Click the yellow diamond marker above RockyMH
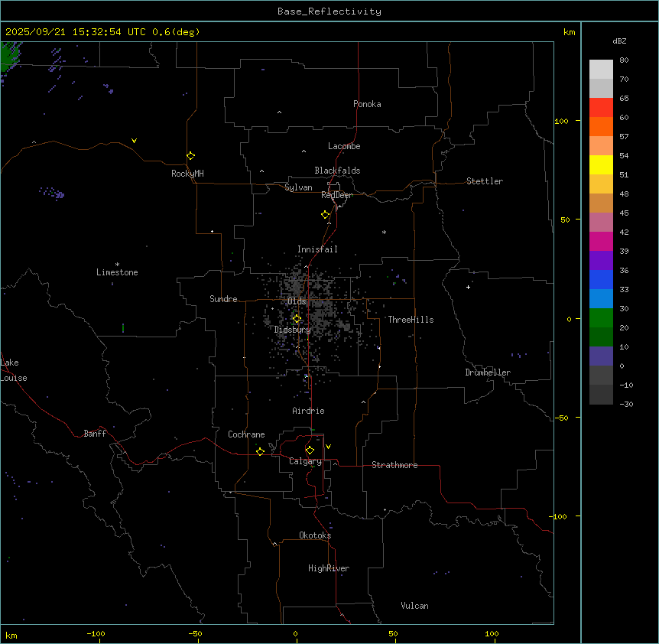 [x=190, y=155]
